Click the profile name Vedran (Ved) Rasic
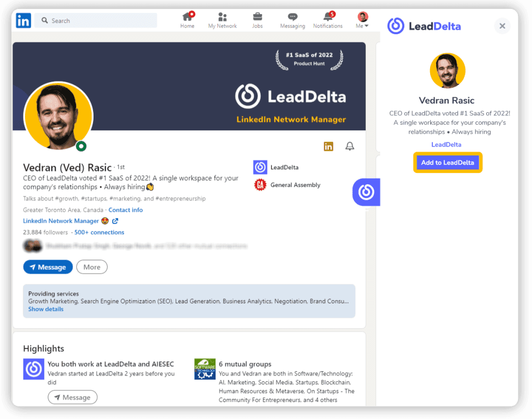This screenshot has width=532, height=419. pyautogui.click(x=67, y=168)
